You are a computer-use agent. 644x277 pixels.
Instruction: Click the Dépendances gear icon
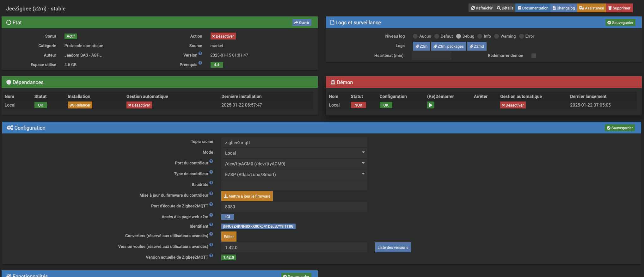9,82
